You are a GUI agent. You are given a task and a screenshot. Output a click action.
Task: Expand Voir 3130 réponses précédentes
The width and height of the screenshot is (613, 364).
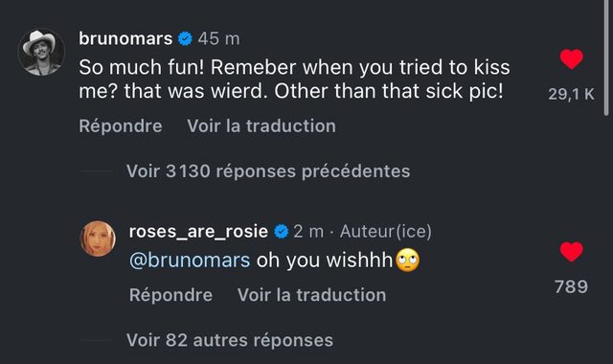(x=268, y=171)
